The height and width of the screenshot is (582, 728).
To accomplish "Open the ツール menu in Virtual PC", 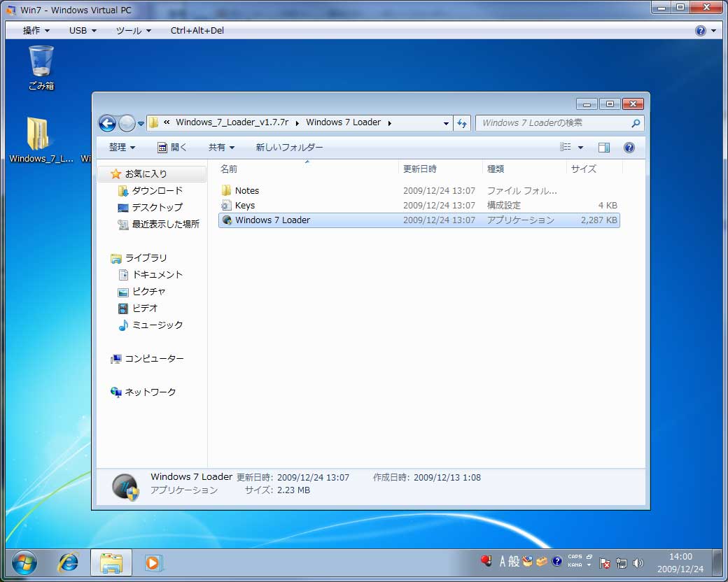I will 133,31.
